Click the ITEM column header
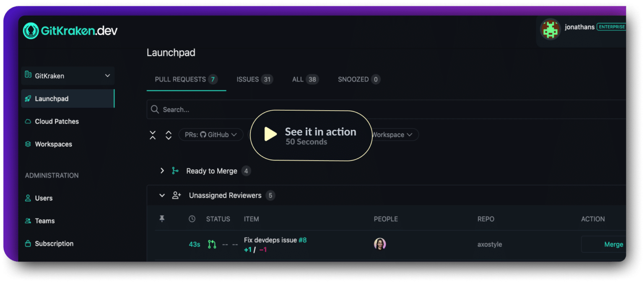644x282 pixels. [x=252, y=219]
